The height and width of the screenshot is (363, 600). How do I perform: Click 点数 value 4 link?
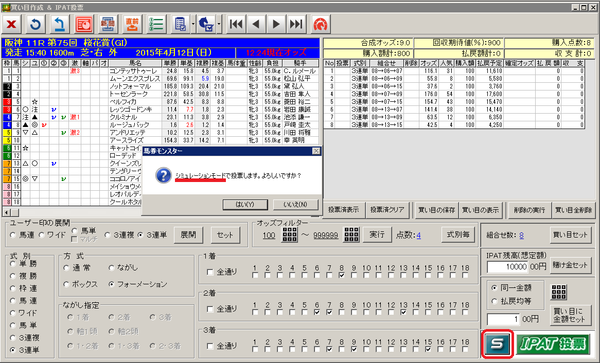(419, 236)
